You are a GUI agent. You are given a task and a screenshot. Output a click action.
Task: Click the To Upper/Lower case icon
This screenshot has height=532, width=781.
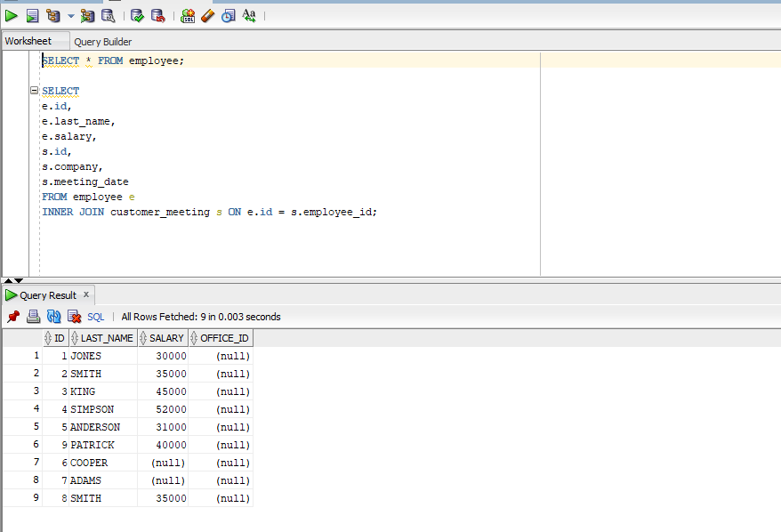pos(249,16)
